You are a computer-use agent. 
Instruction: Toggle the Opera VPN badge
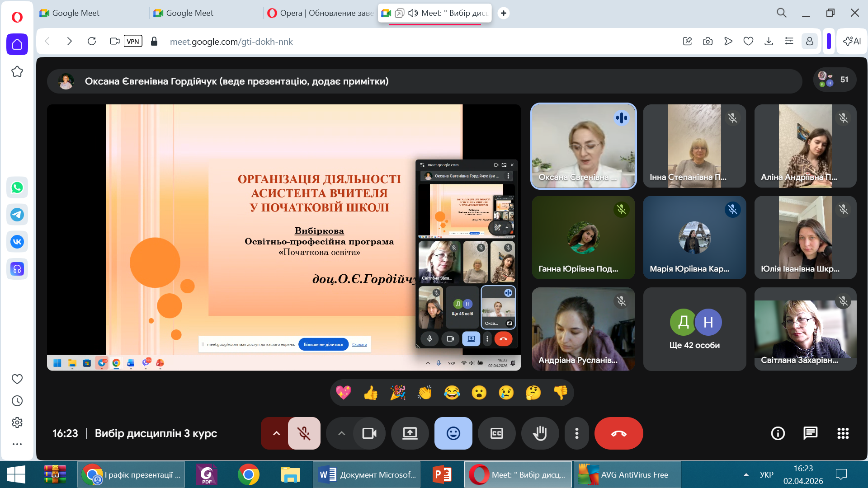pos(133,42)
